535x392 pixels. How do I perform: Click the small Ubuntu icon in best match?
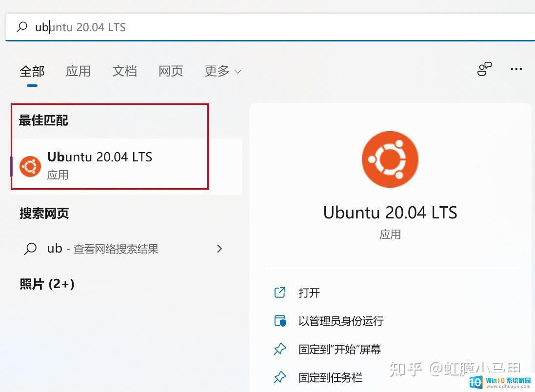coord(30,166)
